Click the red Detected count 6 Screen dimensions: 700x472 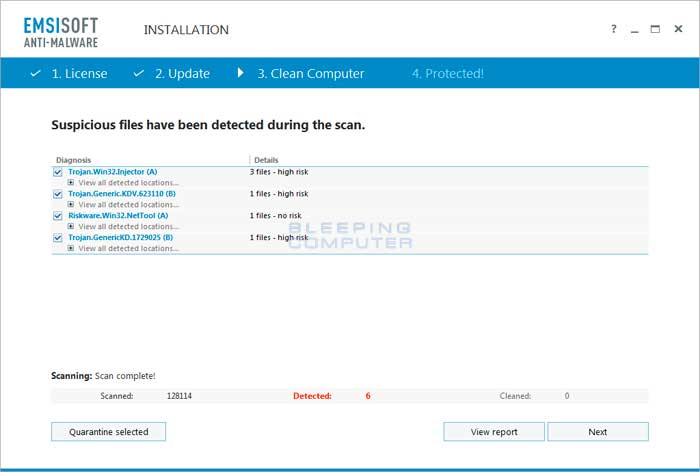[x=368, y=396]
